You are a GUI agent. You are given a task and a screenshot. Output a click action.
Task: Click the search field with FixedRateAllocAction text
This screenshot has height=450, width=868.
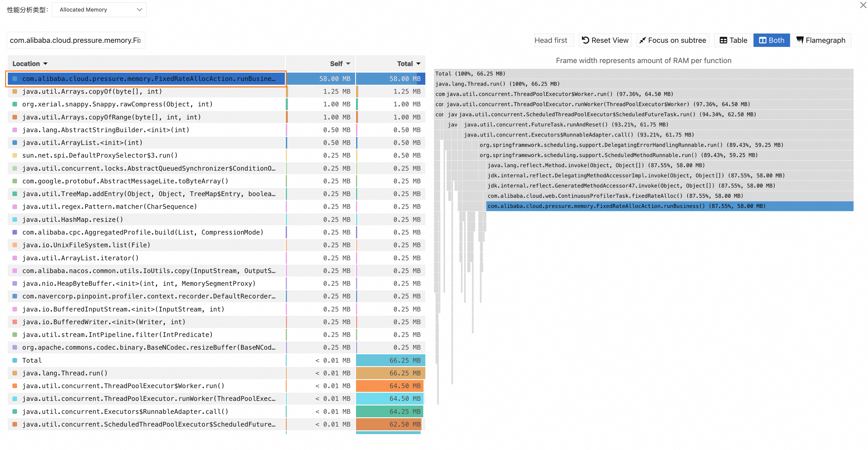(x=76, y=40)
